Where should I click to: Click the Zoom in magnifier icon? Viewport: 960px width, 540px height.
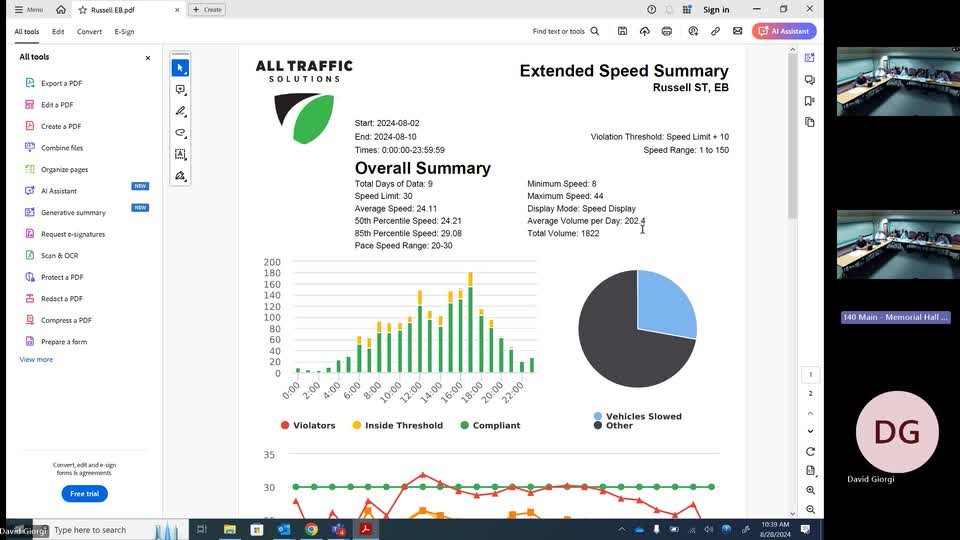pos(811,490)
